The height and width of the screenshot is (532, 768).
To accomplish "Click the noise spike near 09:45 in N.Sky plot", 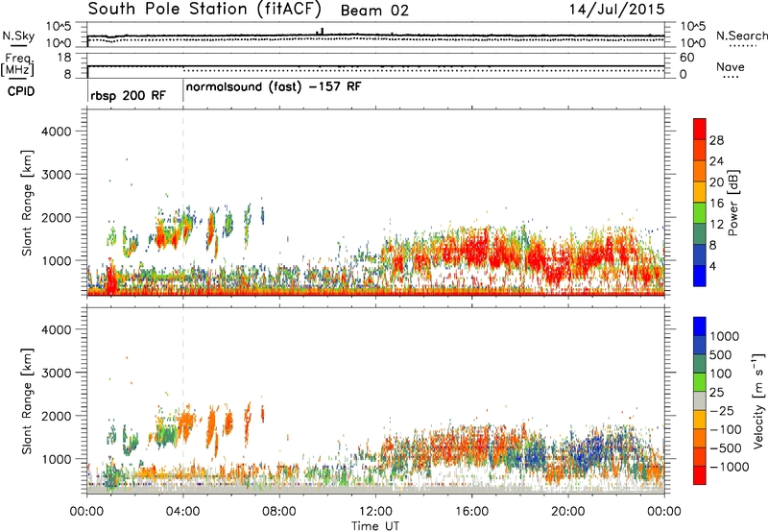I will point(322,32).
